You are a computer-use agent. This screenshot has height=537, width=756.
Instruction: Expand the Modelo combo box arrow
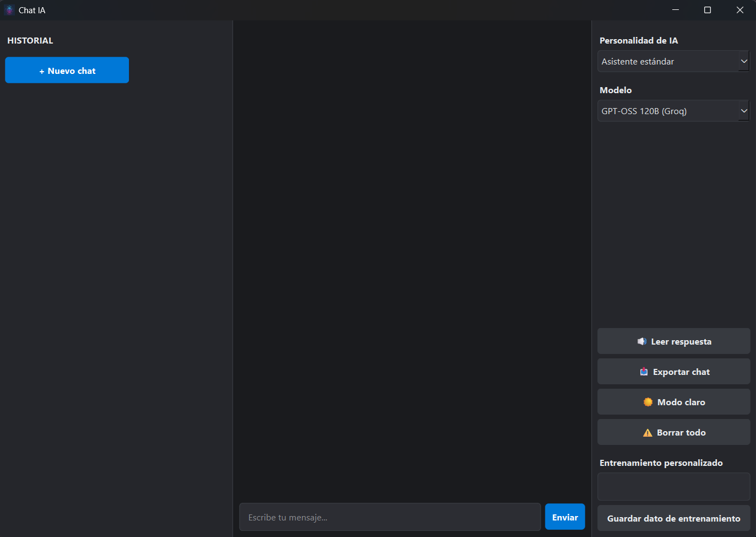click(744, 111)
